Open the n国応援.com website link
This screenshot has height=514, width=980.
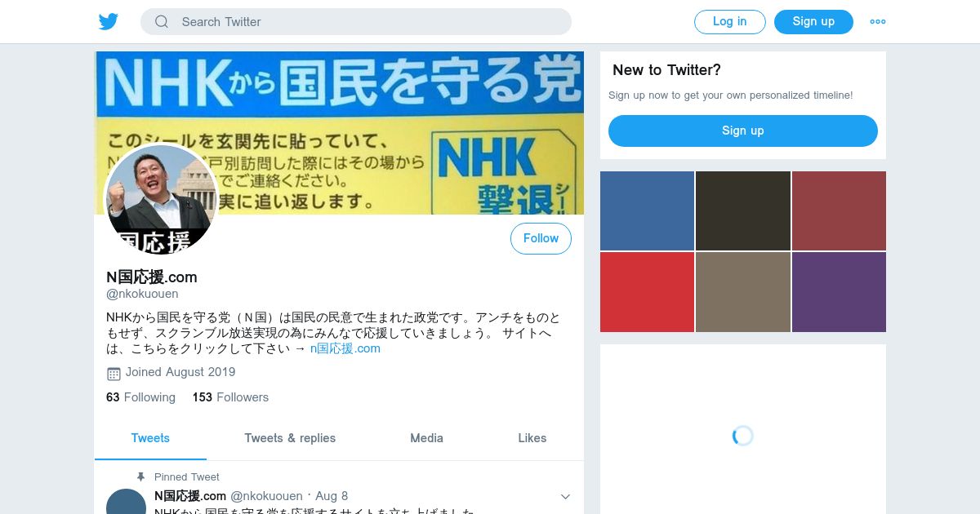[x=345, y=348]
